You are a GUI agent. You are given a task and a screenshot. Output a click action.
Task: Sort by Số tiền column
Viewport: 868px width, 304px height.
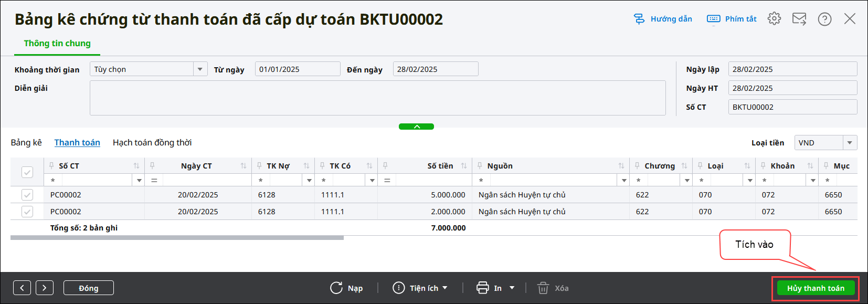464,165
